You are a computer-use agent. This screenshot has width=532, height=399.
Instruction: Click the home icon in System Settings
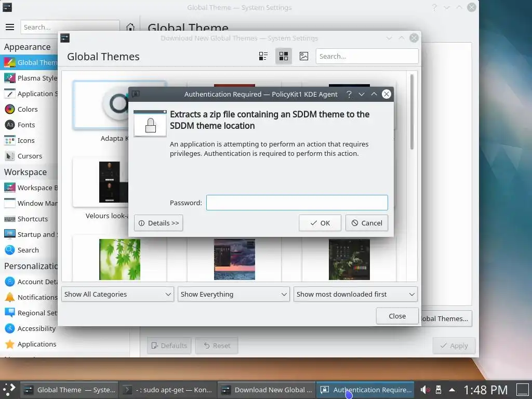pyautogui.click(x=130, y=27)
